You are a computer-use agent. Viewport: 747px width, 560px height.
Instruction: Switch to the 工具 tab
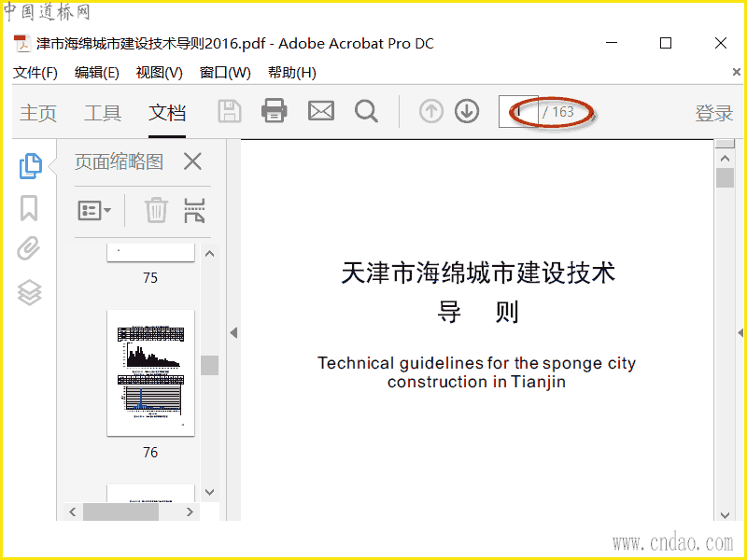103,113
